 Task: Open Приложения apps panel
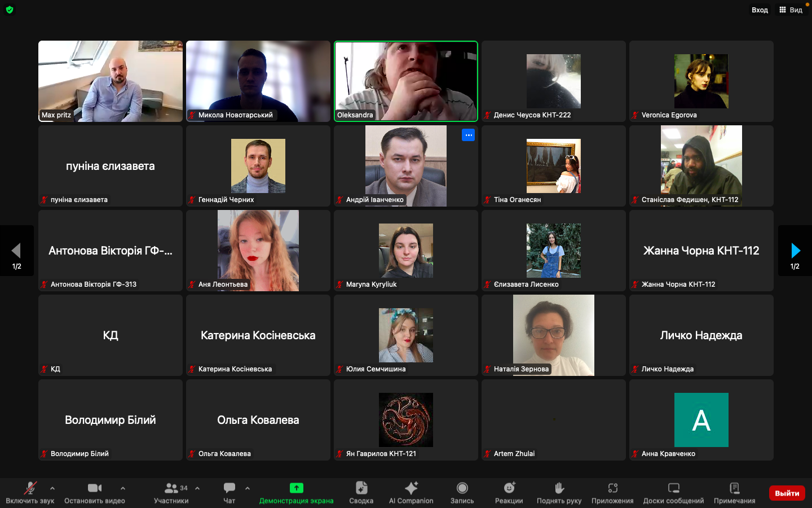tap(612, 489)
